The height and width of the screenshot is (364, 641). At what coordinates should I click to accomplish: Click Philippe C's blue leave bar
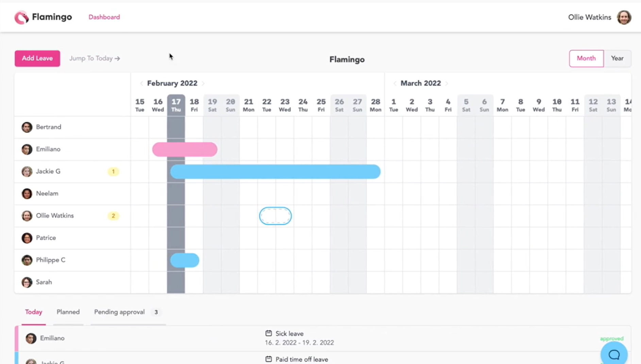185,260
